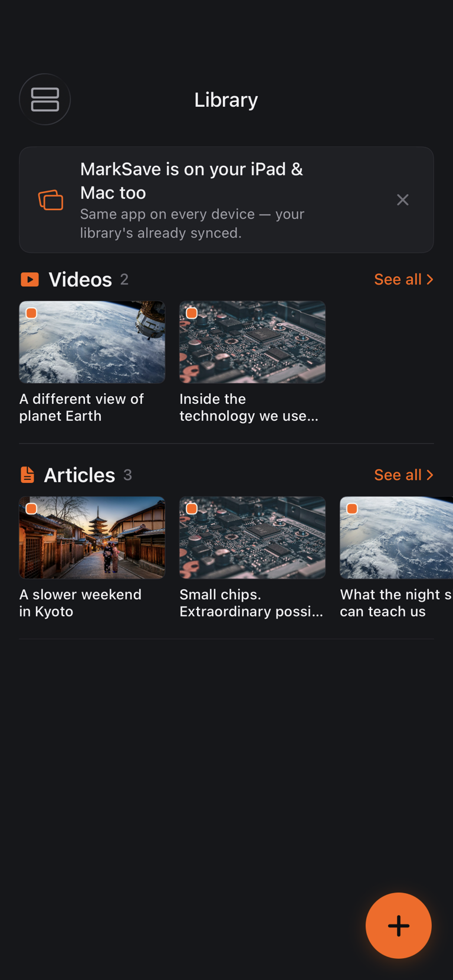Tap orange marker on Small chips article
The image size is (453, 980).
(192, 508)
